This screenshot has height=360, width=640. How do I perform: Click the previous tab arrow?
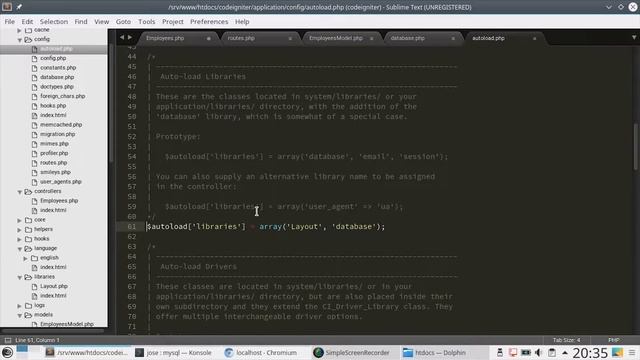[x=122, y=38]
